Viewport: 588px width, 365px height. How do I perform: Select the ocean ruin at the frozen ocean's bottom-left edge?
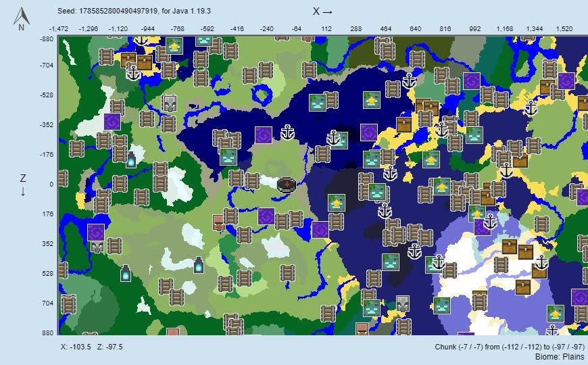coord(442,306)
